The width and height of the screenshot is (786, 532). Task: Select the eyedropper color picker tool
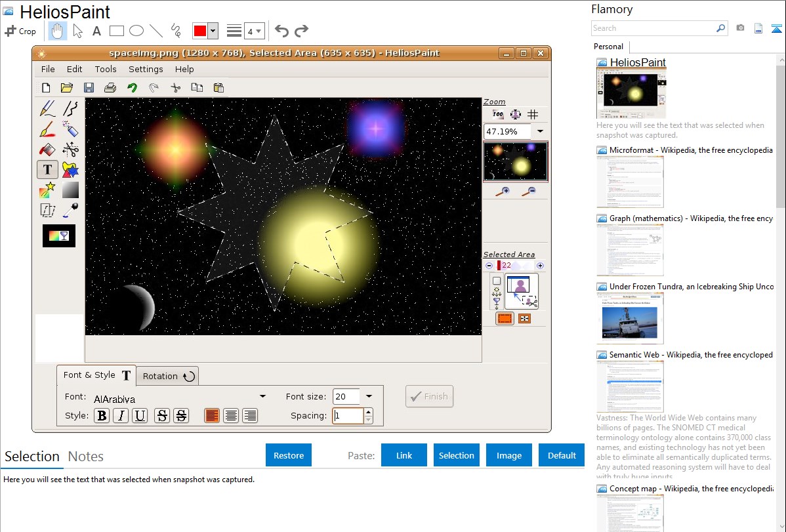click(x=70, y=210)
